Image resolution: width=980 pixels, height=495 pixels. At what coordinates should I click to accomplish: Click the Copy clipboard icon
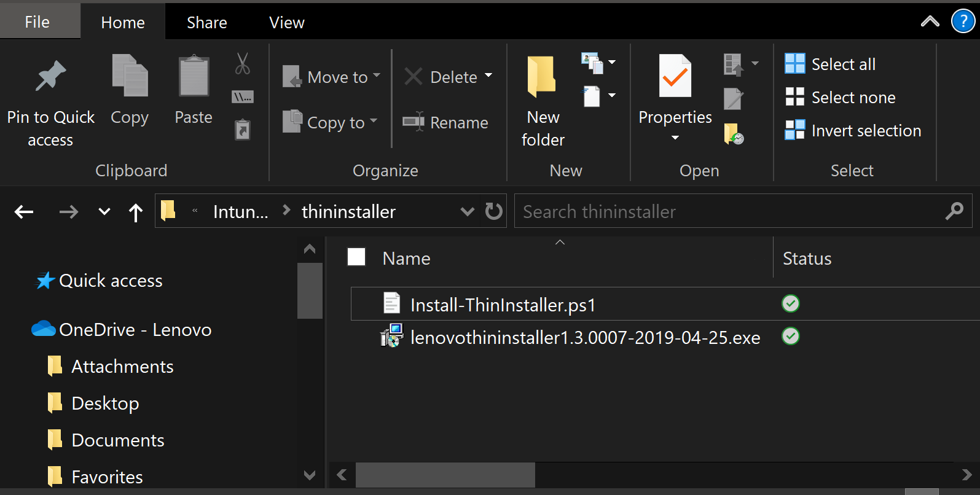pos(130,76)
